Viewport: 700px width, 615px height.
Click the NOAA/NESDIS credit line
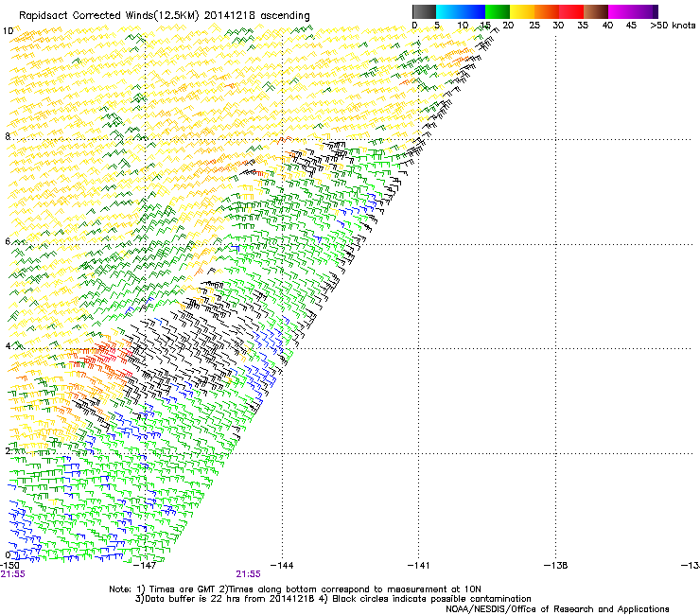pyautogui.click(x=557, y=609)
